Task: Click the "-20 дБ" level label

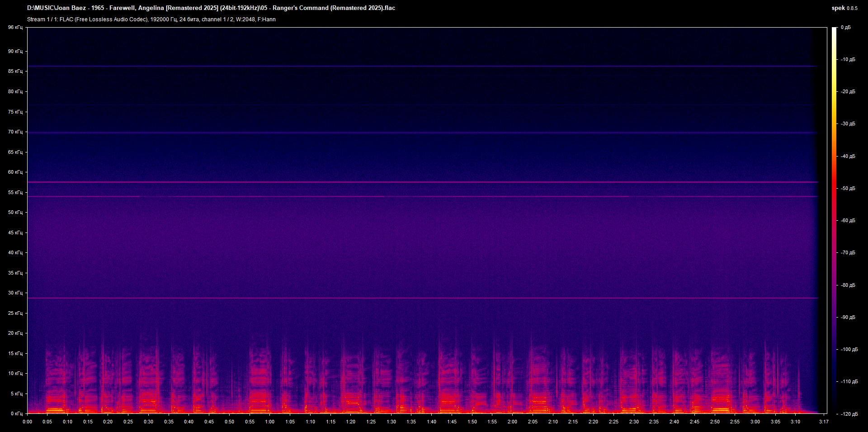Action: tap(848, 92)
